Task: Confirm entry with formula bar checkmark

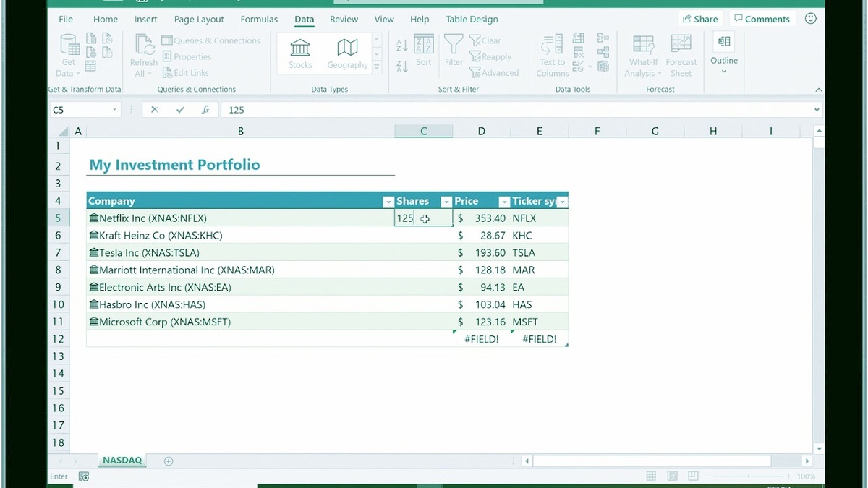Action: click(x=180, y=110)
